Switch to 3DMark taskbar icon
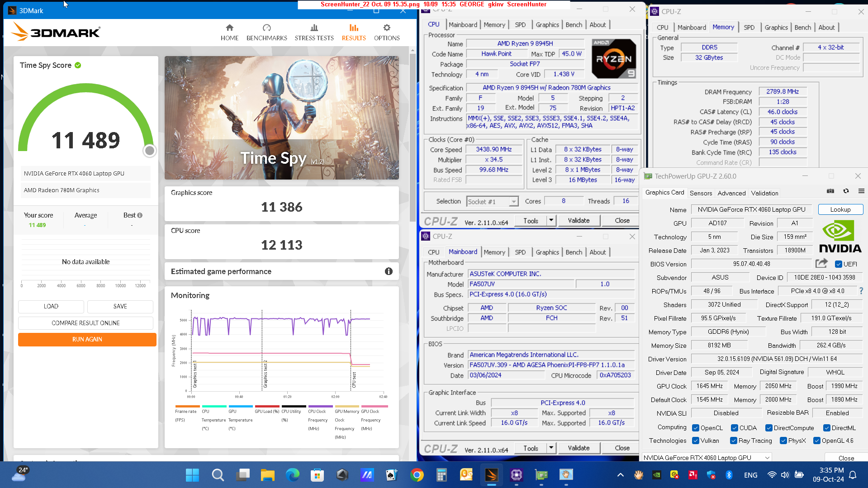This screenshot has width=868, height=488. 491,475
